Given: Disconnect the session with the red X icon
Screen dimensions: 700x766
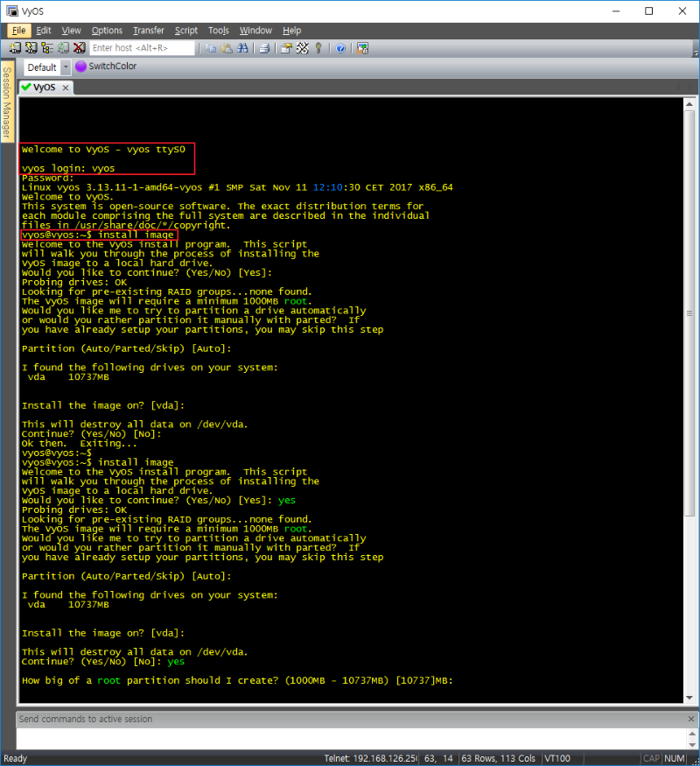Looking at the screenshot, I should pos(80,48).
